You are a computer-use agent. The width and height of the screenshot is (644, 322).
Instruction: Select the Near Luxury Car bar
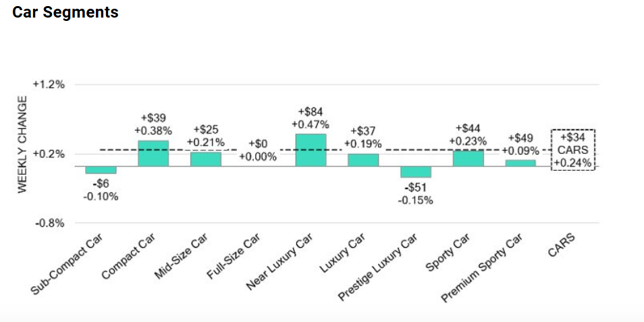point(311,150)
